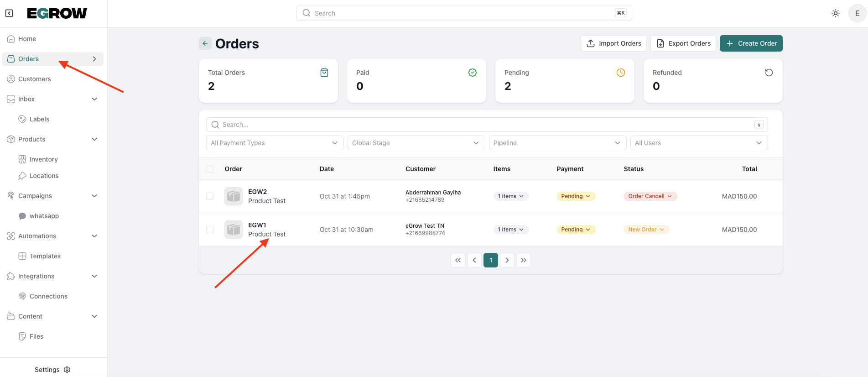Collapse the sidebar with the top-left icon
868x377 pixels.
(x=9, y=13)
